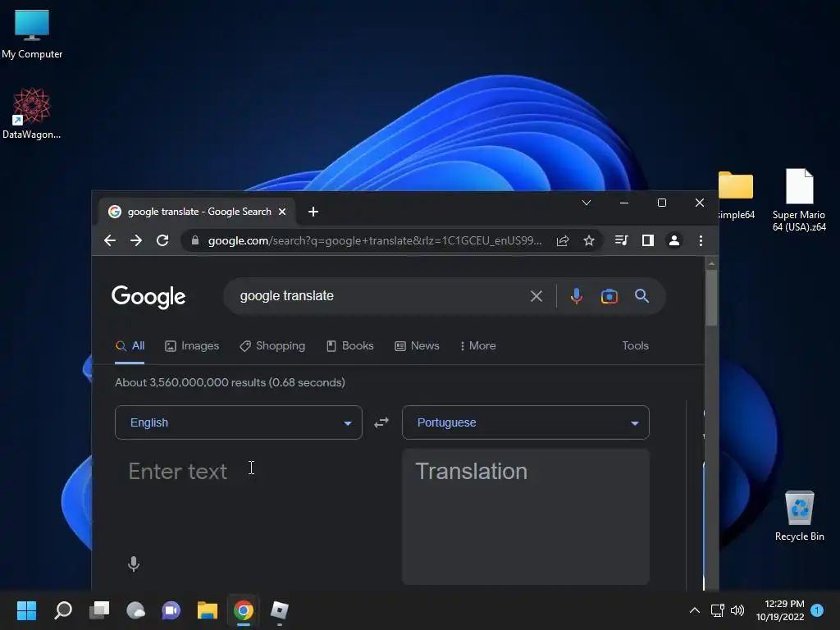Viewport: 840px width, 630px height.
Task: Click the Translation output area
Action: click(526, 517)
